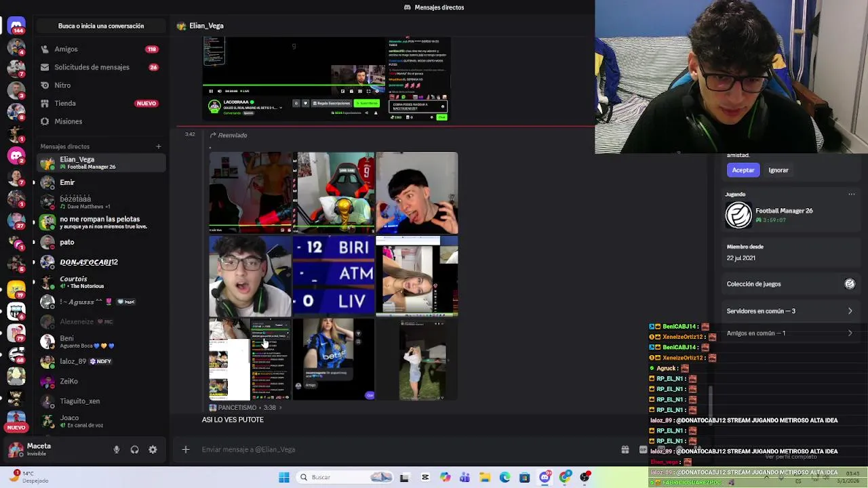Viewport: 868px width, 488px height.
Task: Click the NUEVO unread pill in server list
Action: click(16, 428)
